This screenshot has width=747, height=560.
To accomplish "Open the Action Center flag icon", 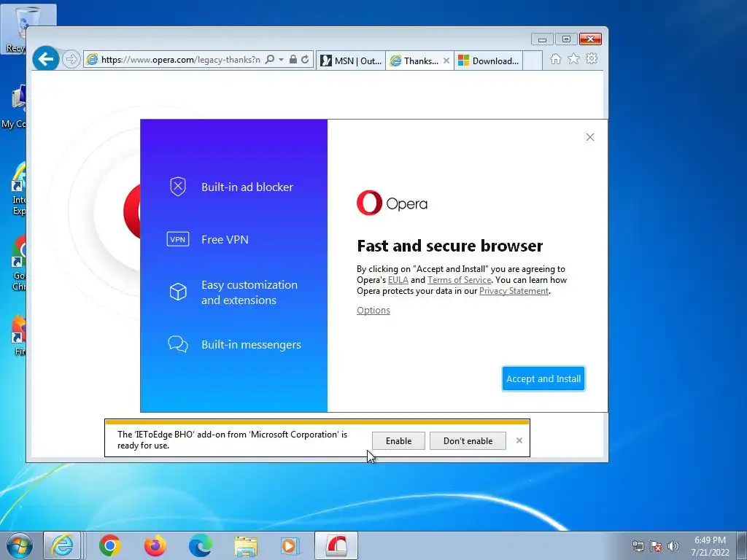I will click(x=656, y=546).
